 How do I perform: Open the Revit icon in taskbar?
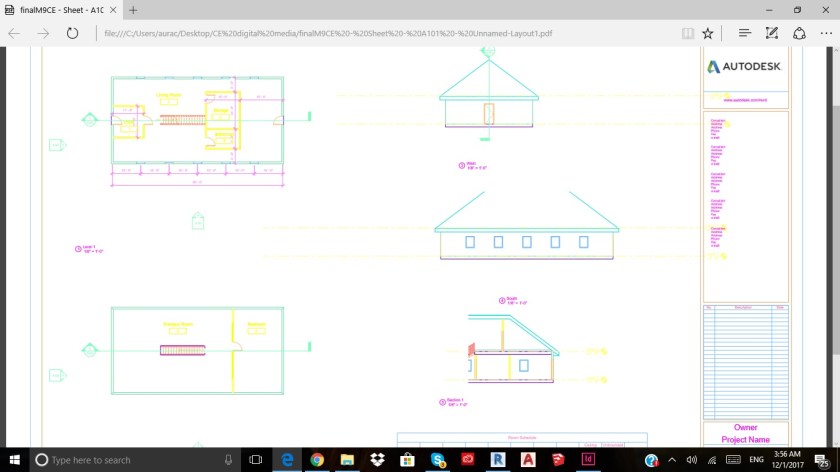tap(498, 460)
